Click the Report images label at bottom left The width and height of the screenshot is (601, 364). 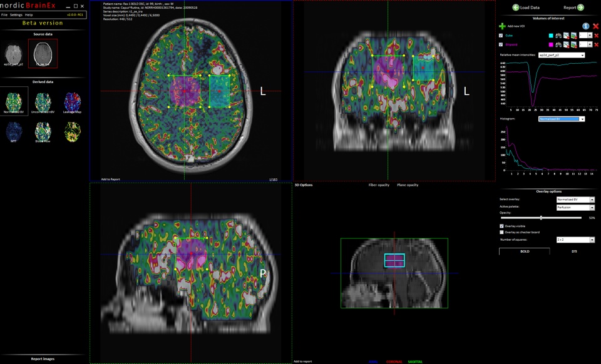point(43,359)
